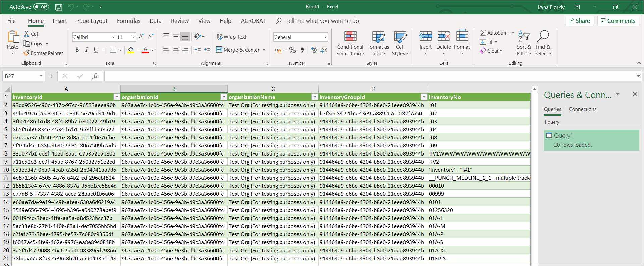Screen dimensions: 644x266
Task: Expand the formula bar chevron
Action: click(x=639, y=76)
